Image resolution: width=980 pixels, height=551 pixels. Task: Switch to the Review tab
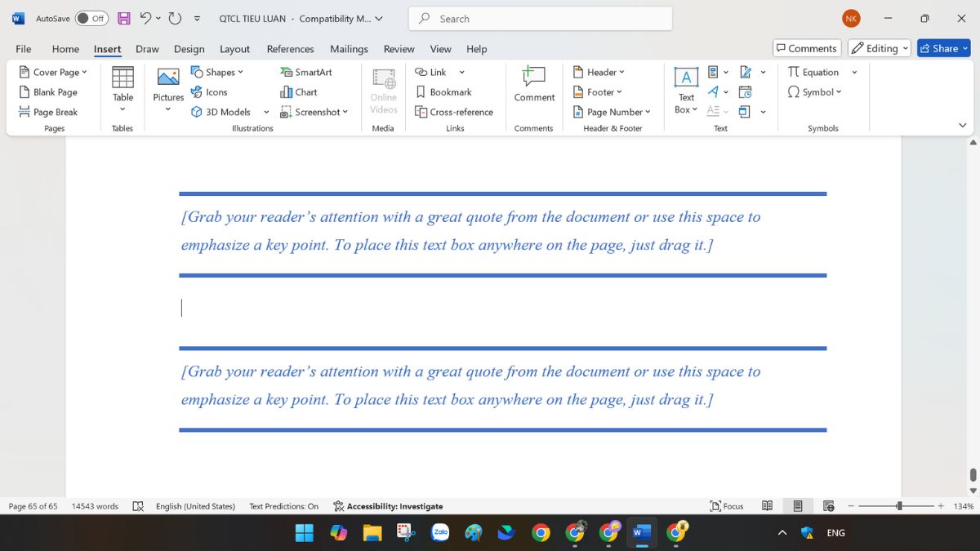pos(399,49)
